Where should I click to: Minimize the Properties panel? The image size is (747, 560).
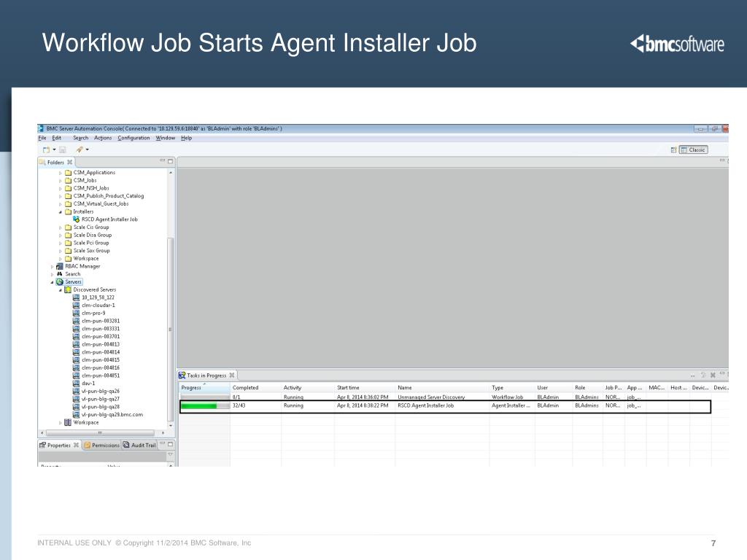coord(163,443)
